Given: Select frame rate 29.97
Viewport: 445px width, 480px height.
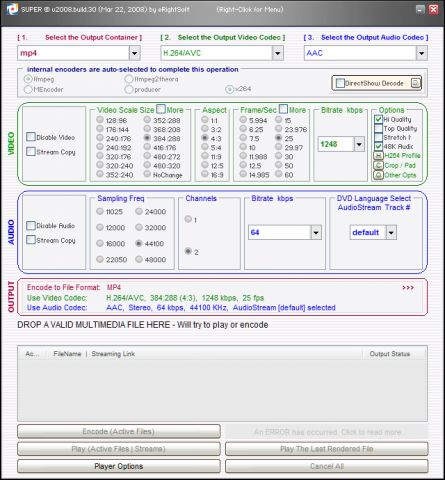Looking at the screenshot, I should (x=279, y=147).
